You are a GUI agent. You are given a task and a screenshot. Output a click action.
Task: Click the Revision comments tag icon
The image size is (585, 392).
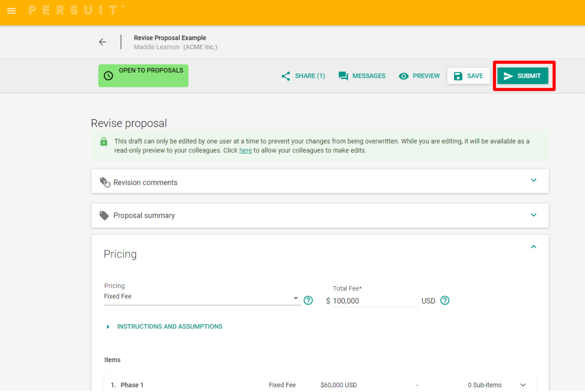pyautogui.click(x=105, y=182)
